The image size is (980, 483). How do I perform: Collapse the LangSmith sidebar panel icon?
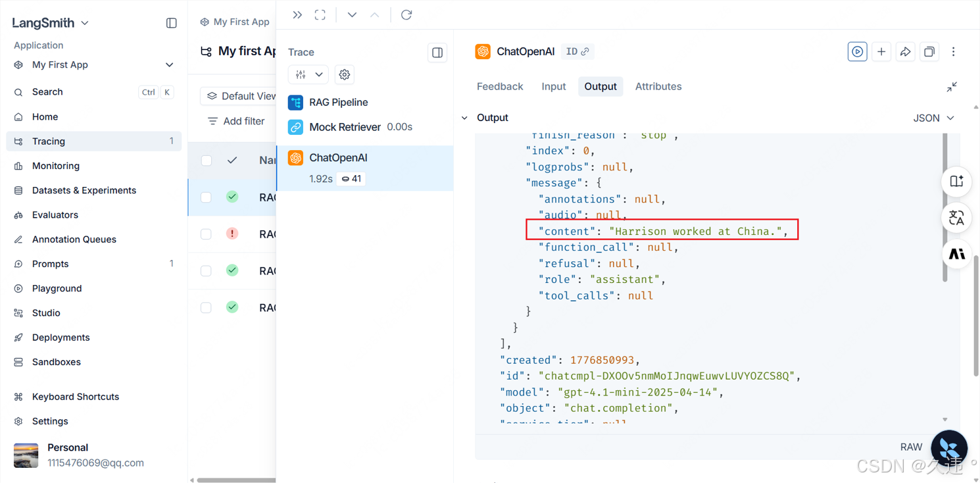click(x=172, y=23)
